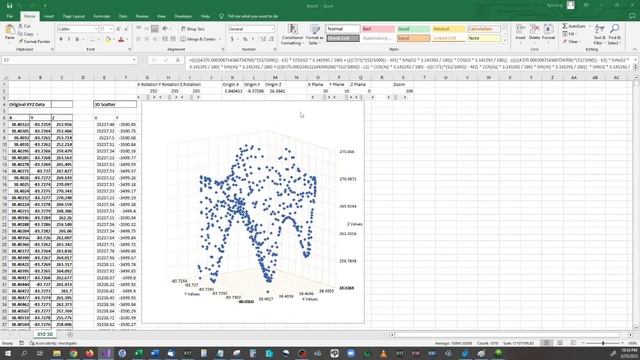Open the File tab
Viewport: 640px width, 360px height.
coord(9,16)
